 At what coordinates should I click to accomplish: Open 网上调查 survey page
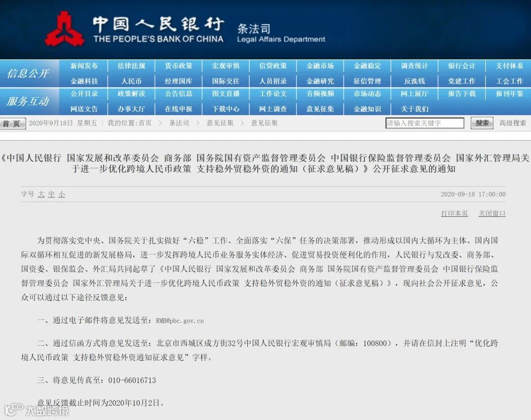tap(273, 109)
